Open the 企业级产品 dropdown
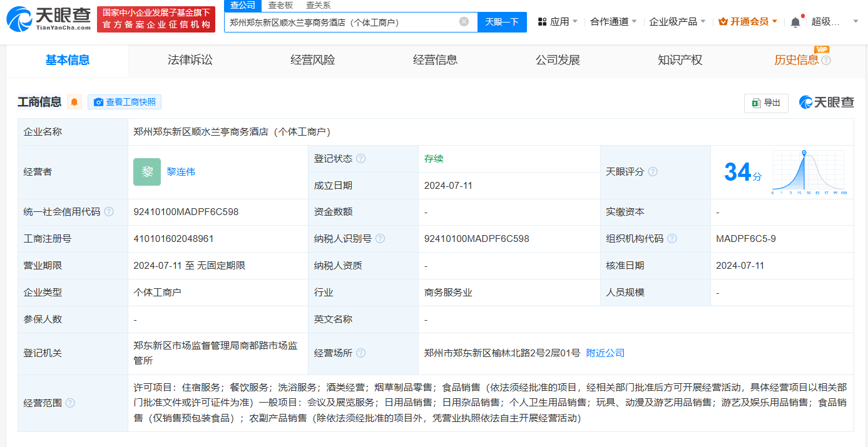 click(x=677, y=22)
